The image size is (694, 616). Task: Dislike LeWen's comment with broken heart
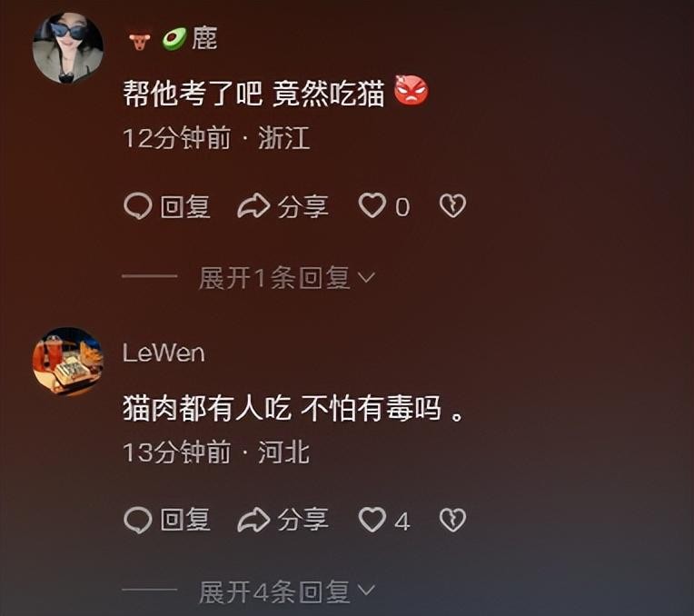(452, 520)
